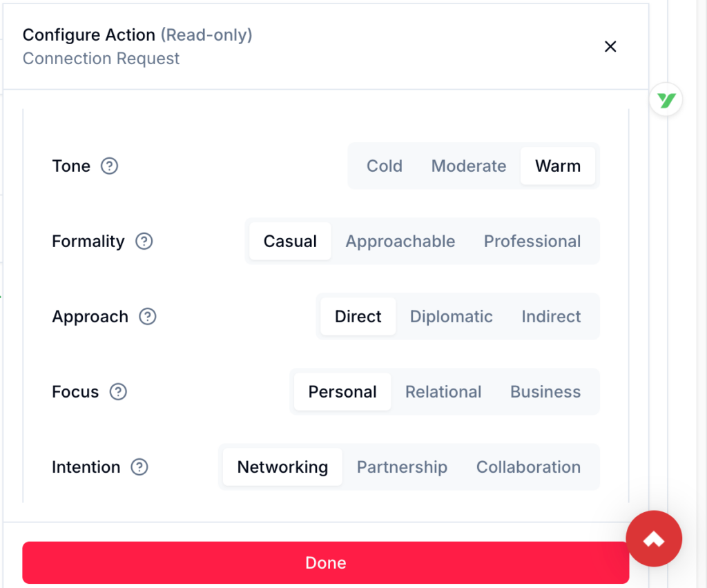
Task: Switch Formality to Professional
Action: point(532,242)
